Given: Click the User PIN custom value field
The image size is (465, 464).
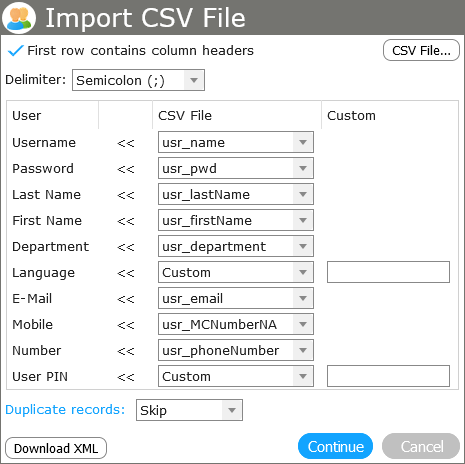Looking at the screenshot, I should pos(388,376).
